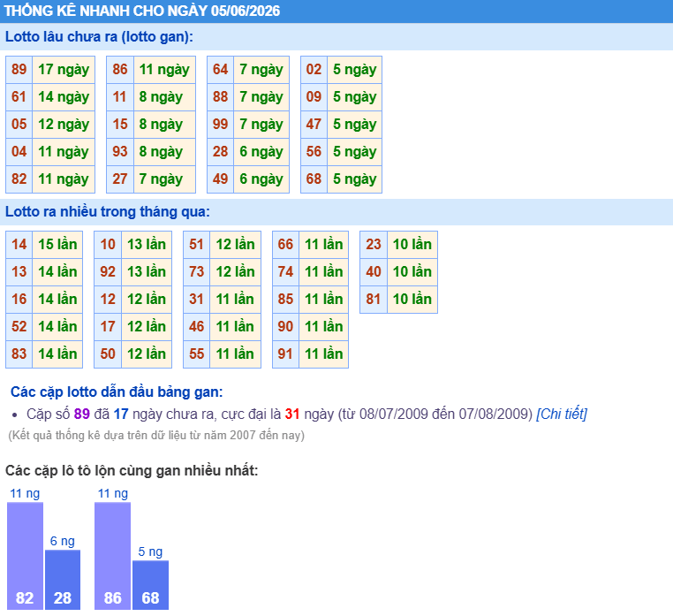Click the purple 89 in the pair sentence
Viewport: 673px width, 616px height.
click(x=81, y=414)
